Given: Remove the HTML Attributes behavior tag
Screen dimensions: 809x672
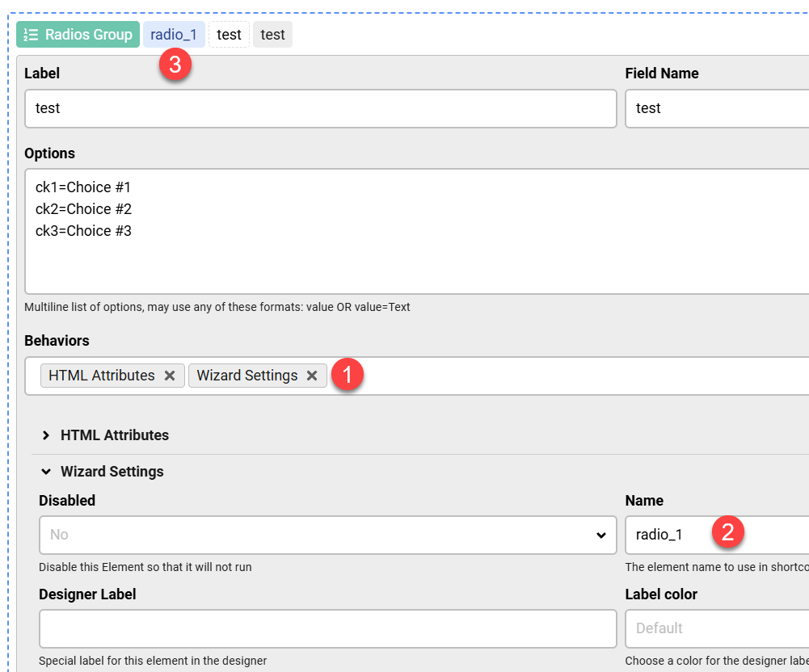Looking at the screenshot, I should (x=170, y=375).
